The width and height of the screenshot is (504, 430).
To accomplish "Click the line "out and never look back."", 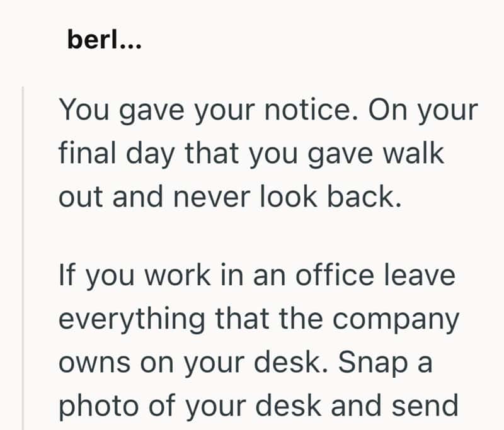I will pos(229,196).
